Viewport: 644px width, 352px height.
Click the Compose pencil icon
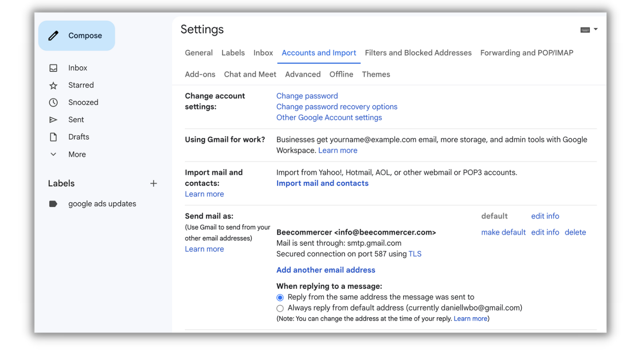click(x=54, y=36)
